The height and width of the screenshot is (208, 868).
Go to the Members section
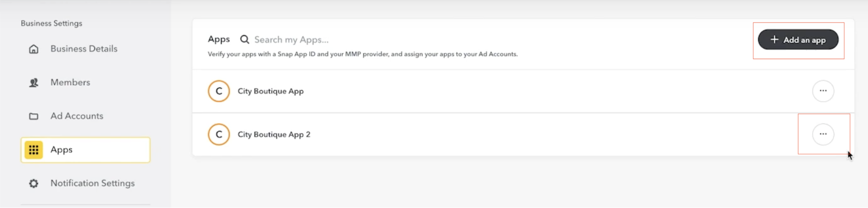(70, 82)
